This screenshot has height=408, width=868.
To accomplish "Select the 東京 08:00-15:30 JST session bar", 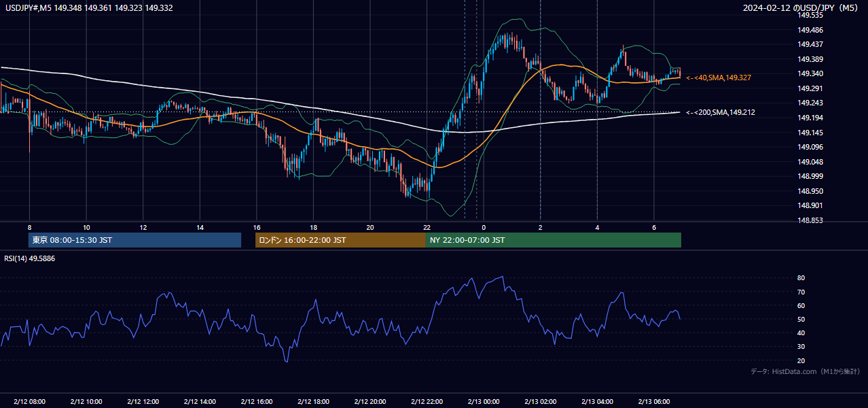I will tap(134, 240).
